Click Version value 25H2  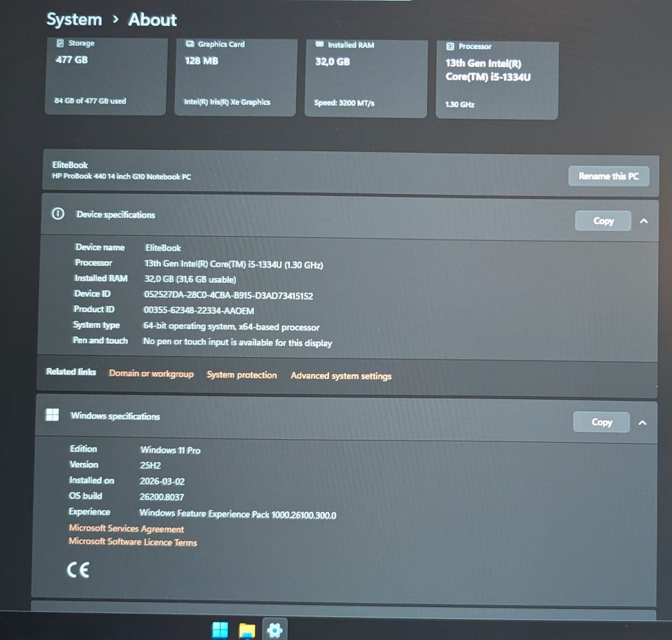150,466
